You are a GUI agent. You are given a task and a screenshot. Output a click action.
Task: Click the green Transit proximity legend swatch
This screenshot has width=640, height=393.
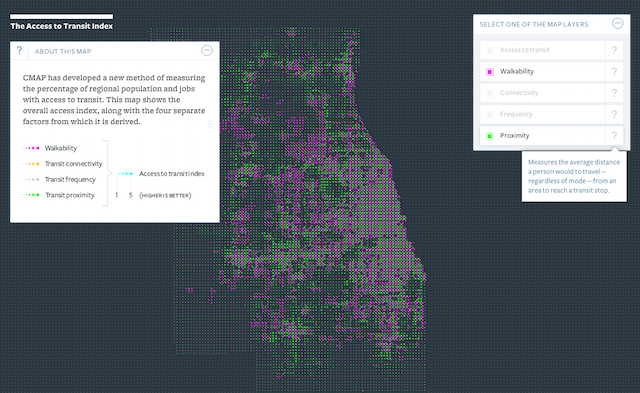pos(31,195)
